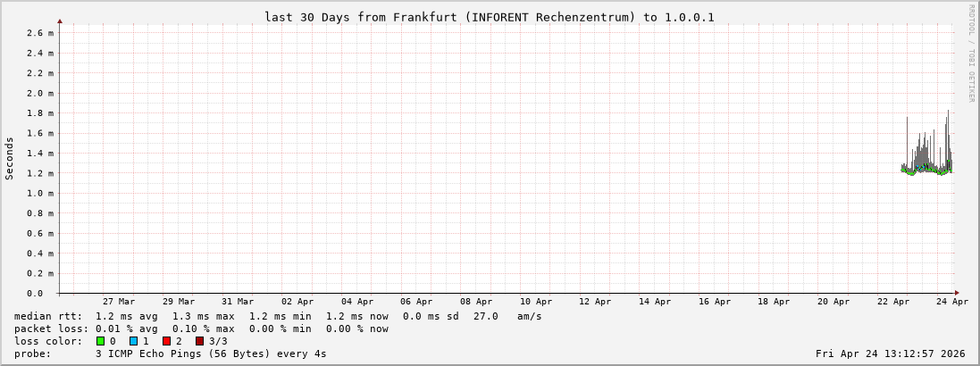
Task: Click the median rtt statistics row
Action: pyautogui.click(x=277, y=316)
